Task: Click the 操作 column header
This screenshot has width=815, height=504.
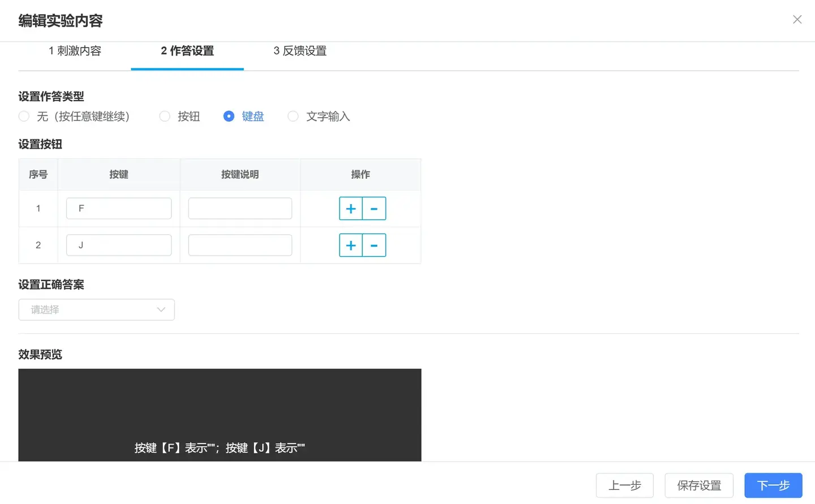Action: 361,175
